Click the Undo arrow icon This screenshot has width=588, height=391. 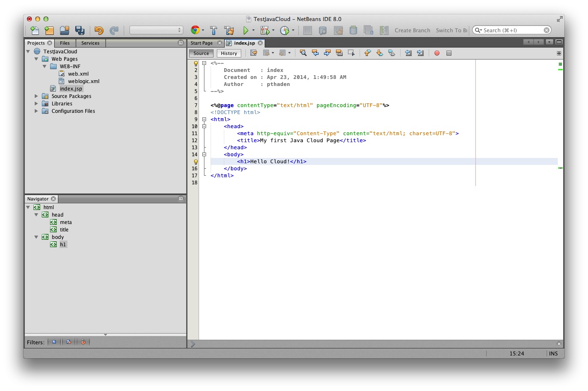coord(98,30)
